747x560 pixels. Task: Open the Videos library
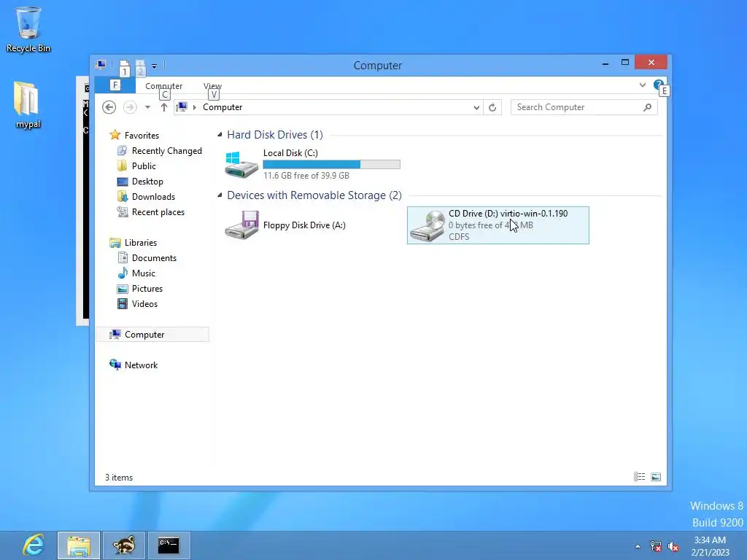click(144, 304)
